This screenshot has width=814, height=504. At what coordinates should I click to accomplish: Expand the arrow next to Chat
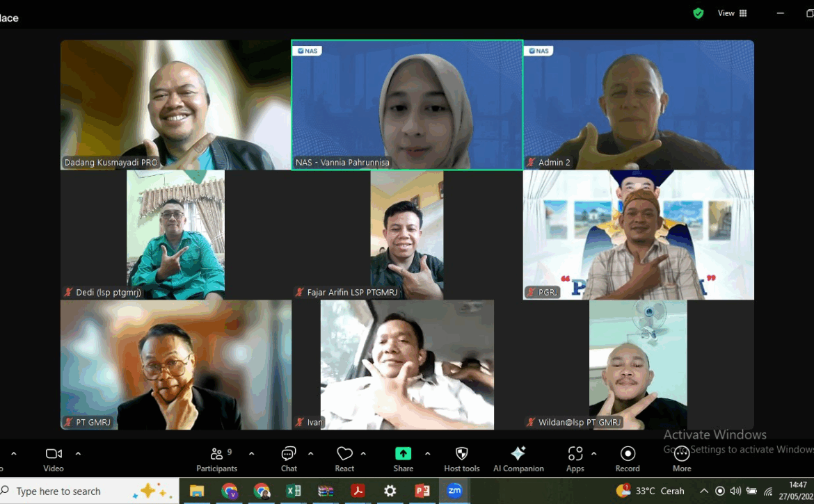pyautogui.click(x=310, y=453)
